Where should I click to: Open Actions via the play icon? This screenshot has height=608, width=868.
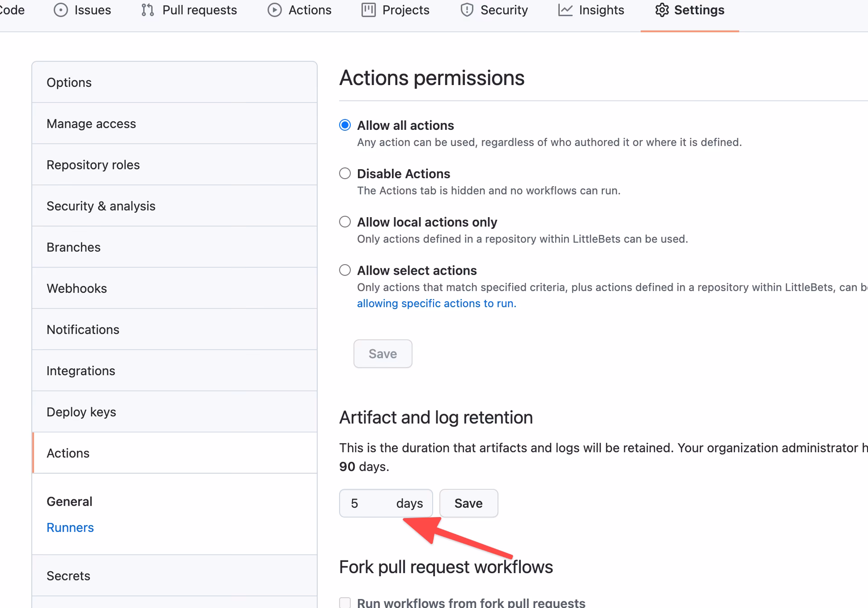click(x=274, y=10)
